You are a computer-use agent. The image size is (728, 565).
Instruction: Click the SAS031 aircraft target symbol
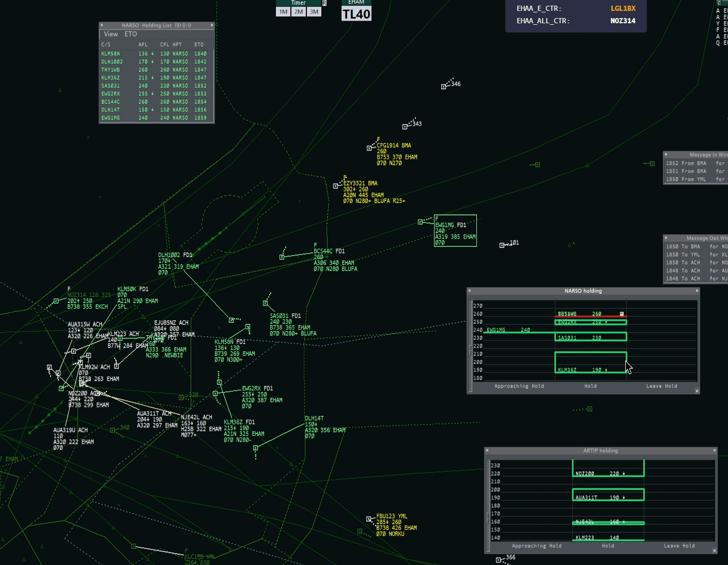click(x=265, y=303)
